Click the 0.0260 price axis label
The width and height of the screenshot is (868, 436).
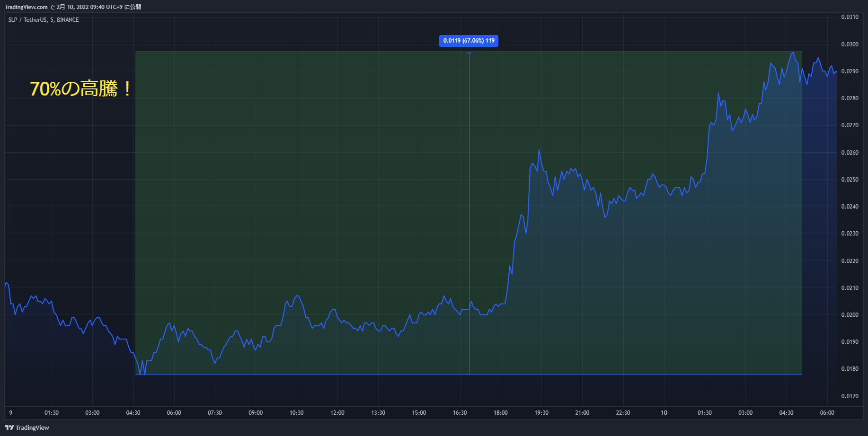pos(850,153)
